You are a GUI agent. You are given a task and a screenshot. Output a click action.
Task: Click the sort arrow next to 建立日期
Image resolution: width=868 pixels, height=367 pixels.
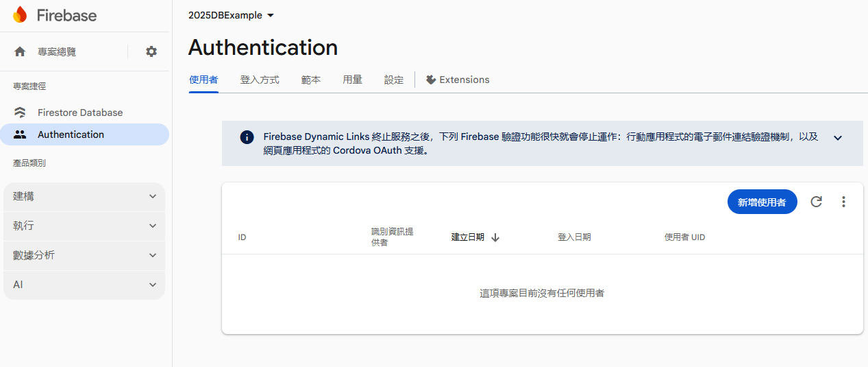click(x=495, y=237)
